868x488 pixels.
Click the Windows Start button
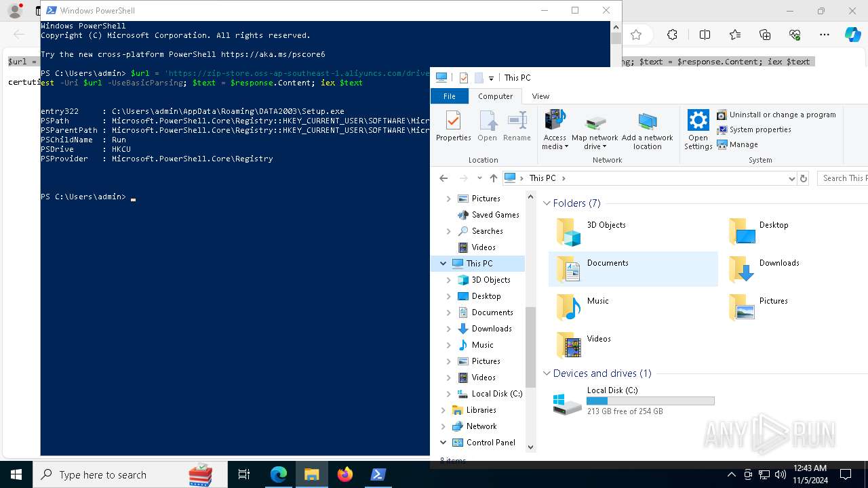pyautogui.click(x=16, y=474)
